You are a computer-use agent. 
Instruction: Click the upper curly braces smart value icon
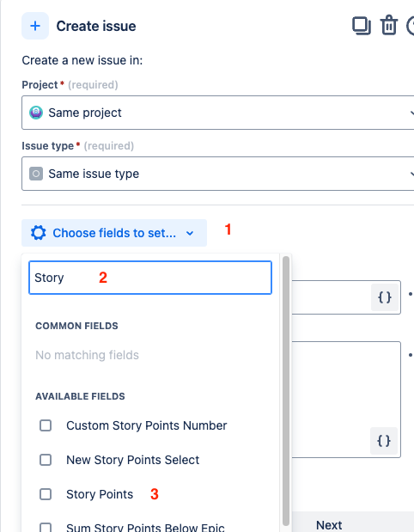(385, 297)
